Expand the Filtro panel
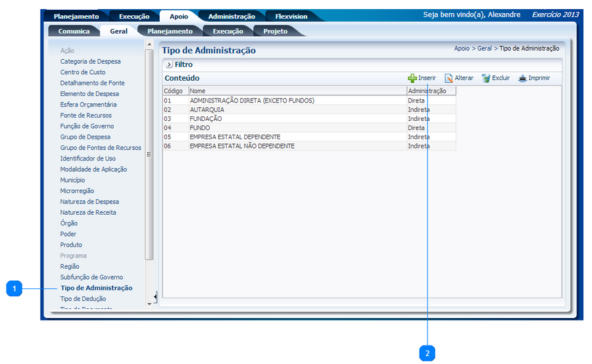Viewport: 592px width, 364px height. (x=169, y=65)
